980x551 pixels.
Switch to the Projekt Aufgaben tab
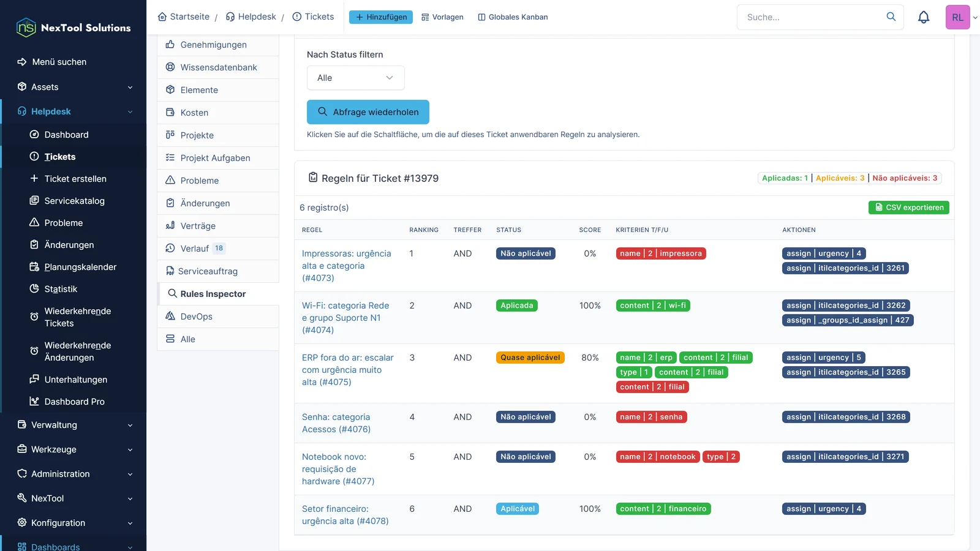(218, 157)
